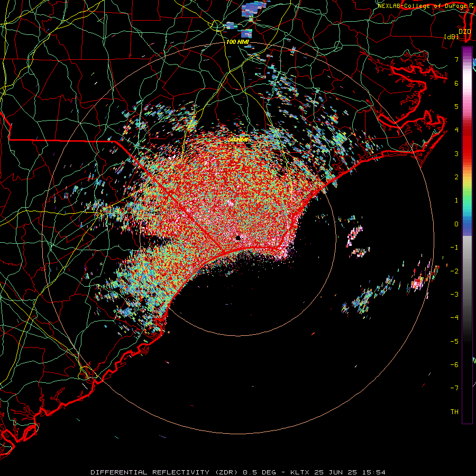Pick the purple top segment of the color bar

click(467, 52)
